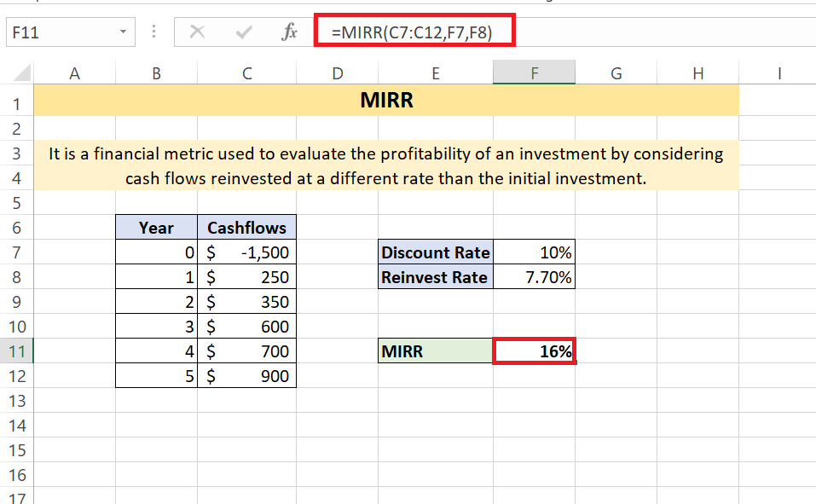Click the Cancel (X) formula bar icon
The image size is (816, 504).
click(197, 32)
